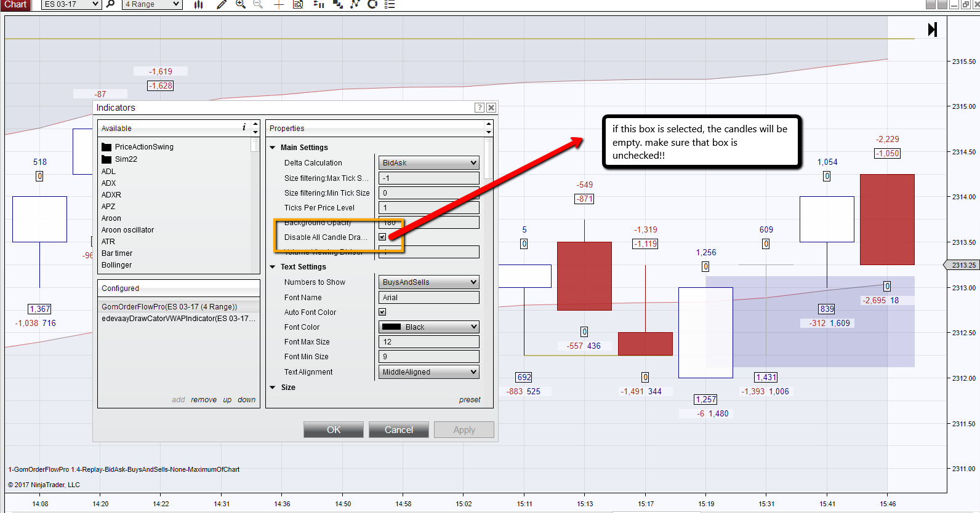The height and width of the screenshot is (513, 980).
Task: Collapse the Size section
Action: click(x=273, y=388)
